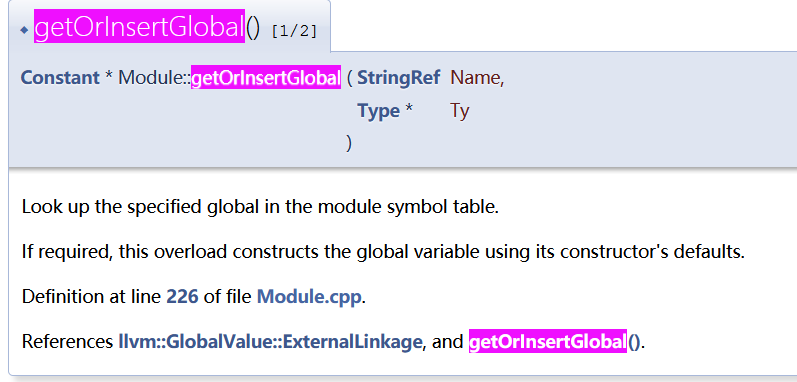Open the Type parameter type link

[379, 111]
